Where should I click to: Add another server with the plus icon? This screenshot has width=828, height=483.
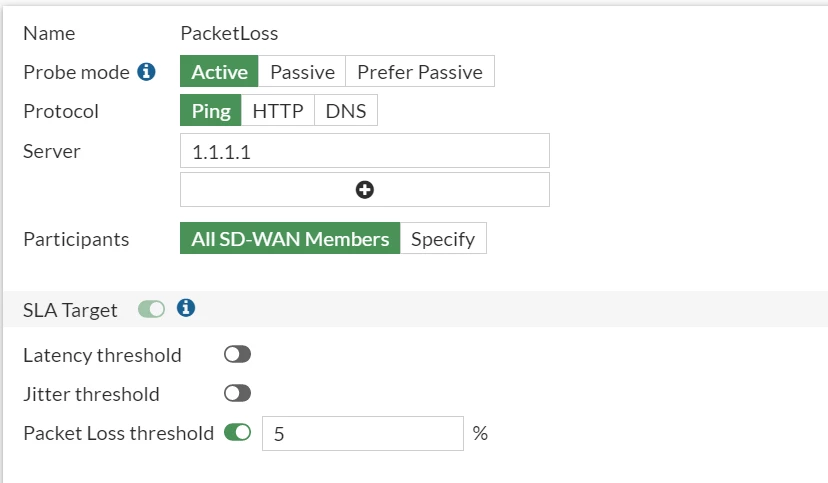pyautogui.click(x=364, y=190)
